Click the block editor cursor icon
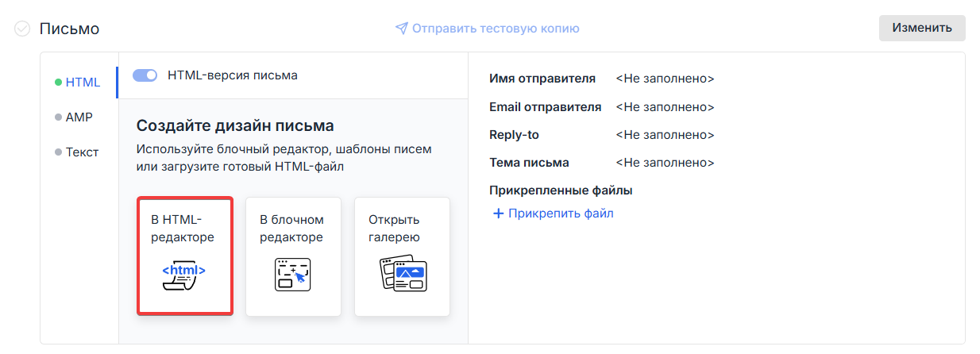The height and width of the screenshot is (354, 980). (x=293, y=275)
